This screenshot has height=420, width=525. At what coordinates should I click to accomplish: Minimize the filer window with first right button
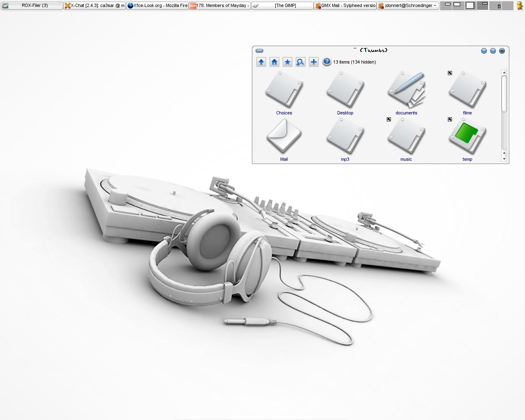point(484,51)
